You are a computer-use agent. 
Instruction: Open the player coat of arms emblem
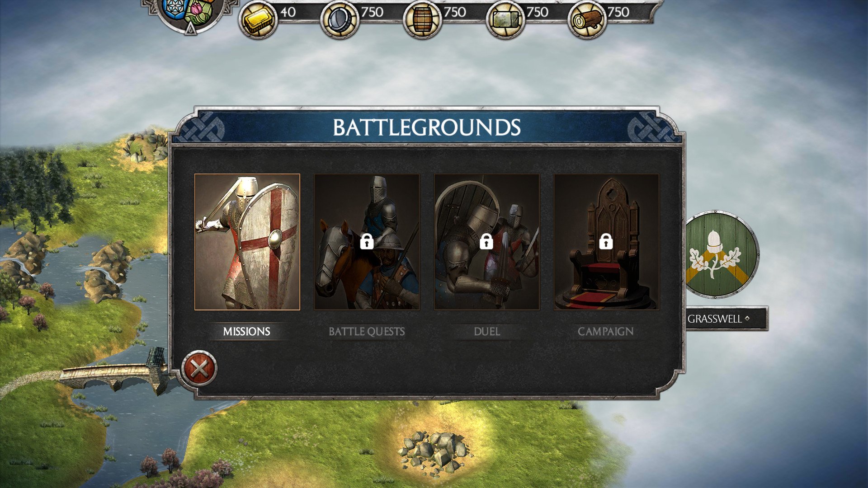point(191,14)
